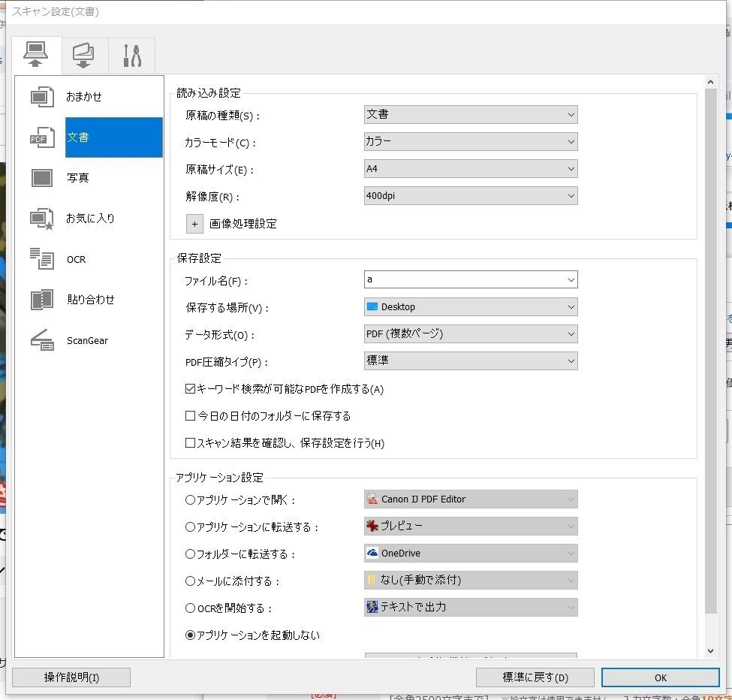
Task: Open the ファイル名 dropdown arrow
Action: (x=571, y=279)
